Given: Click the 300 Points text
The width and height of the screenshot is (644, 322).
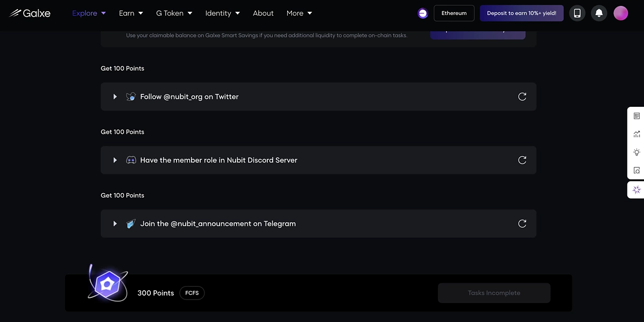Looking at the screenshot, I should (156, 293).
